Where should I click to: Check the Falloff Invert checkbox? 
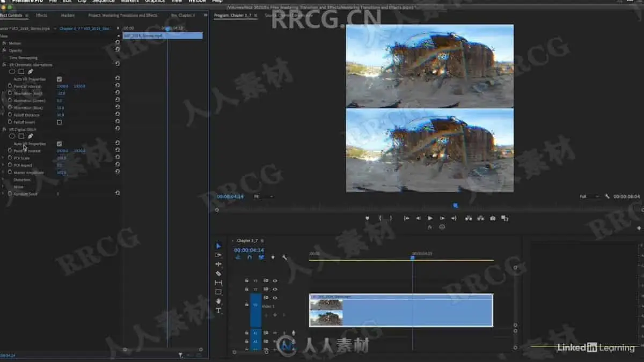click(x=59, y=122)
